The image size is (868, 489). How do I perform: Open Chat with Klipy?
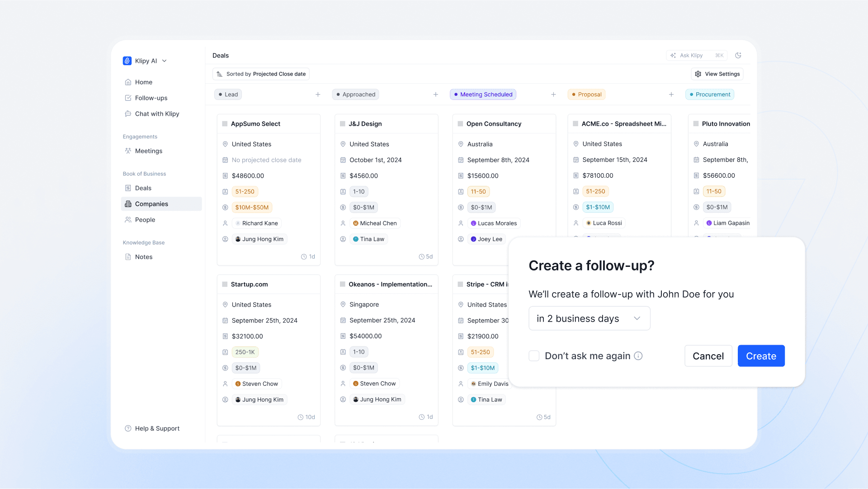click(157, 114)
